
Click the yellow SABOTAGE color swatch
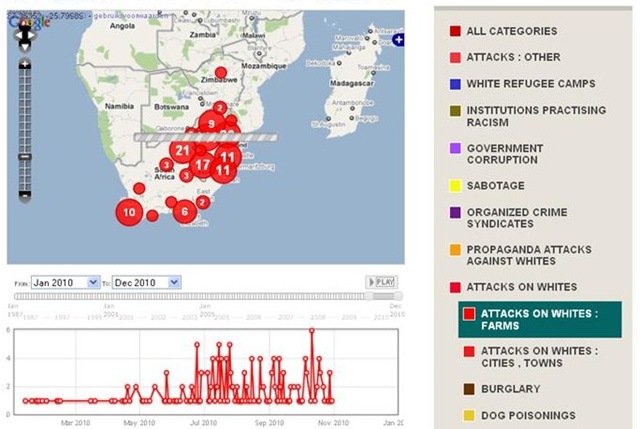(455, 186)
